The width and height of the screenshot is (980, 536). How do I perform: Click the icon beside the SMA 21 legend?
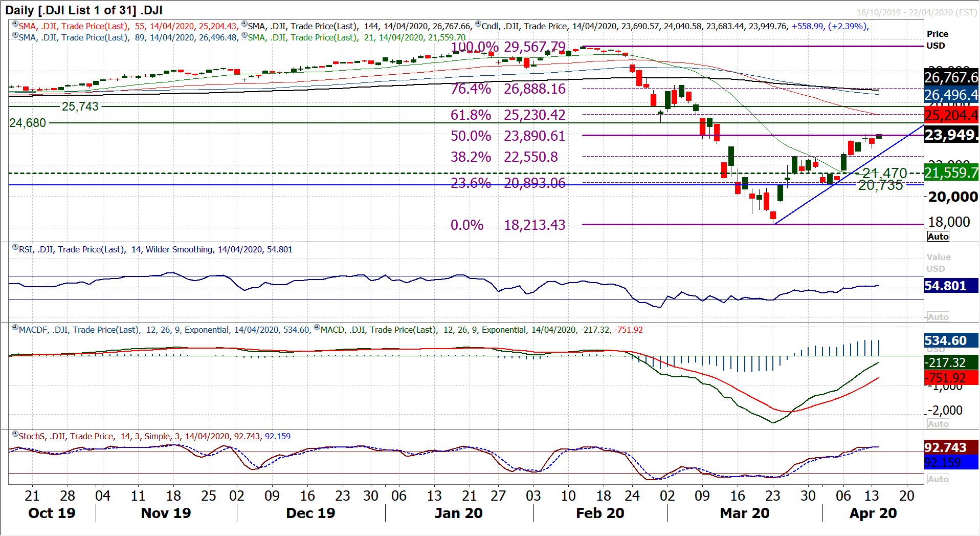click(x=244, y=35)
